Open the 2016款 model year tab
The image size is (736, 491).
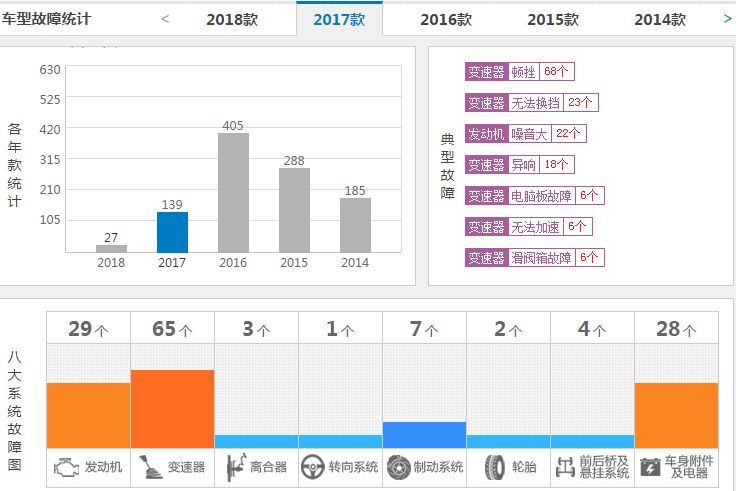[x=445, y=19]
